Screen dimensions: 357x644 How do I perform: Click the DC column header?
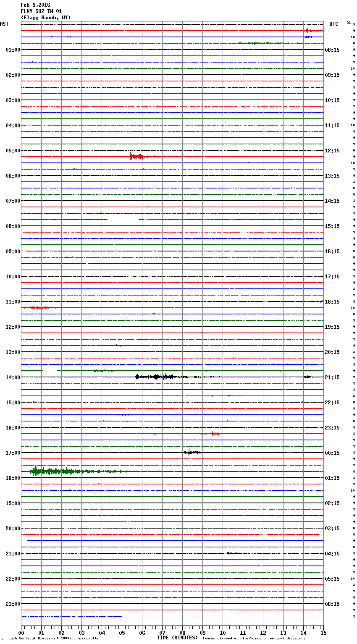click(349, 23)
